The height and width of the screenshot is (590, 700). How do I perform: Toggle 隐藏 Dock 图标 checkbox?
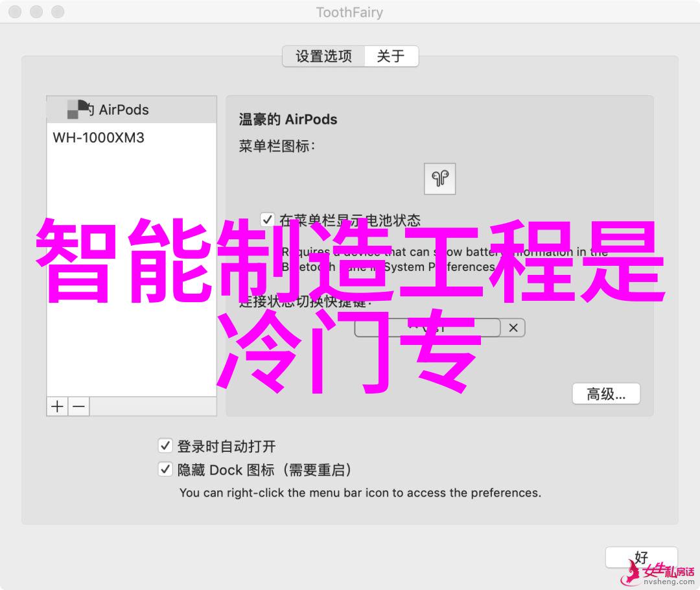coord(165,469)
